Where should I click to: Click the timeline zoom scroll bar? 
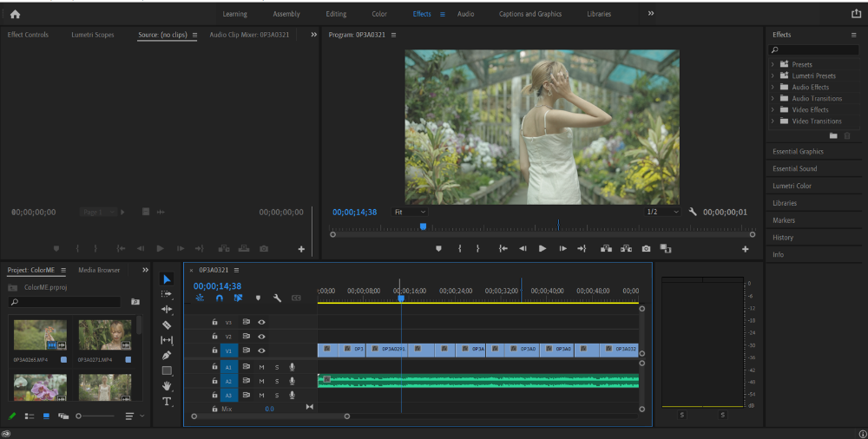pos(270,416)
